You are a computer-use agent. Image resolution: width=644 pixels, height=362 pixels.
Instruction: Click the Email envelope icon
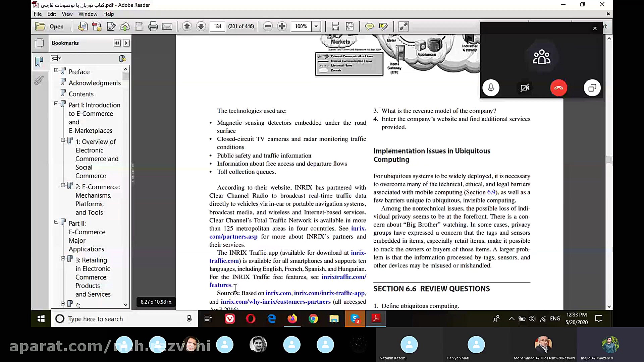tap(167, 26)
